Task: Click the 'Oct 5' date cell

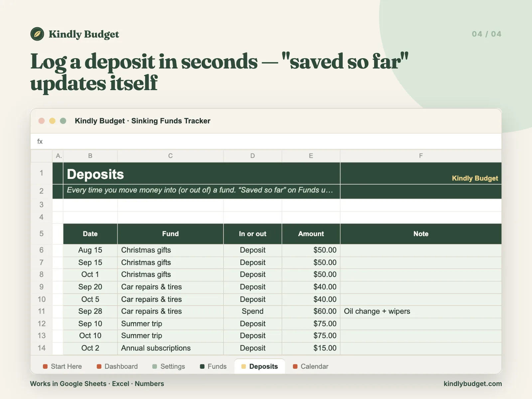Action: tap(90, 299)
